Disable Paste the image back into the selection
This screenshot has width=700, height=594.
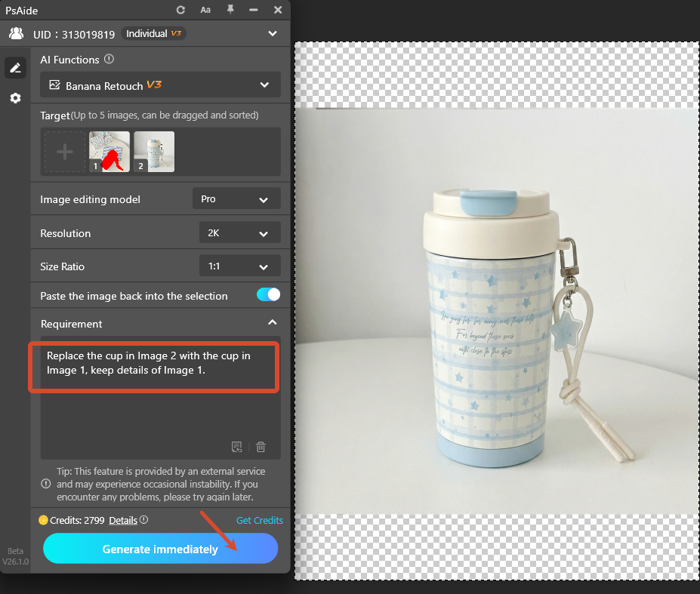tap(268, 295)
